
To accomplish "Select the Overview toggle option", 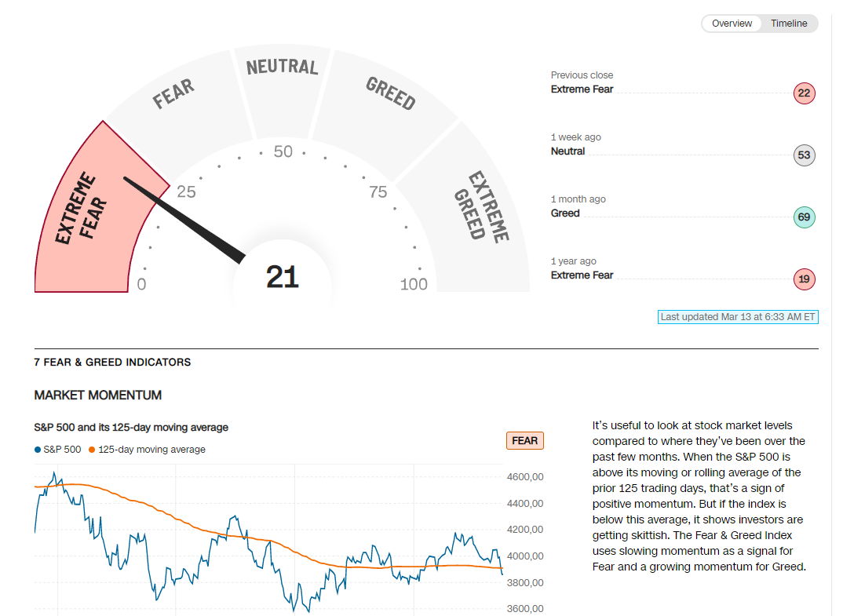I will click(x=732, y=24).
